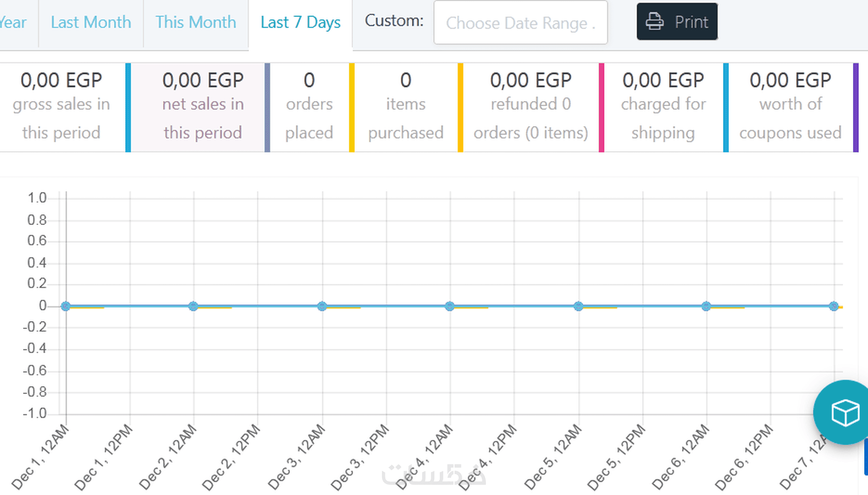868x495 pixels.
Task: Click the chart data point at Dec 6, 12AM
Action: [706, 306]
